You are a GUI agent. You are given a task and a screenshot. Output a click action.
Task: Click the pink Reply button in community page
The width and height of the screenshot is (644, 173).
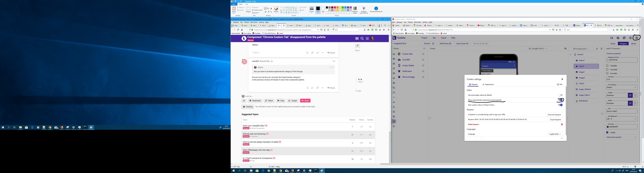point(305,101)
